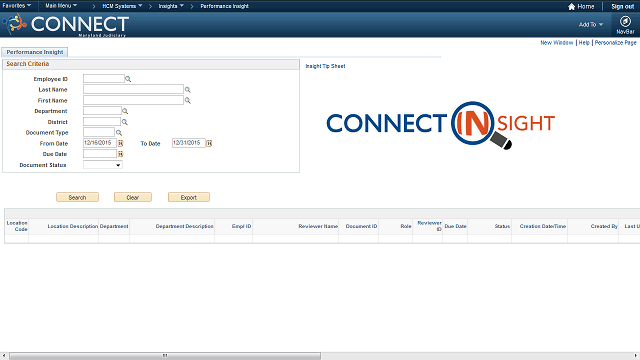Open the Due Date calendar picker
Viewport: 640px width, 360px height.
coord(120,154)
